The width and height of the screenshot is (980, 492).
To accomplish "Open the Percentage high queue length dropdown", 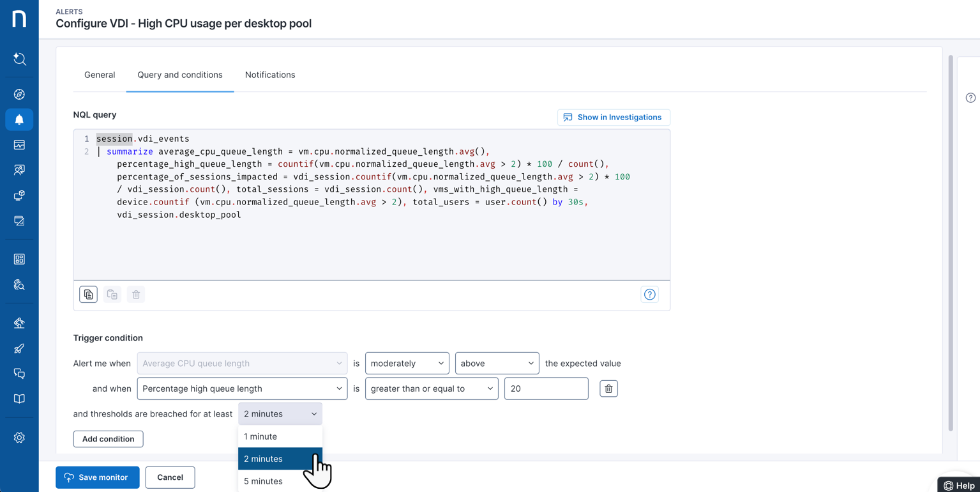I will [242, 388].
